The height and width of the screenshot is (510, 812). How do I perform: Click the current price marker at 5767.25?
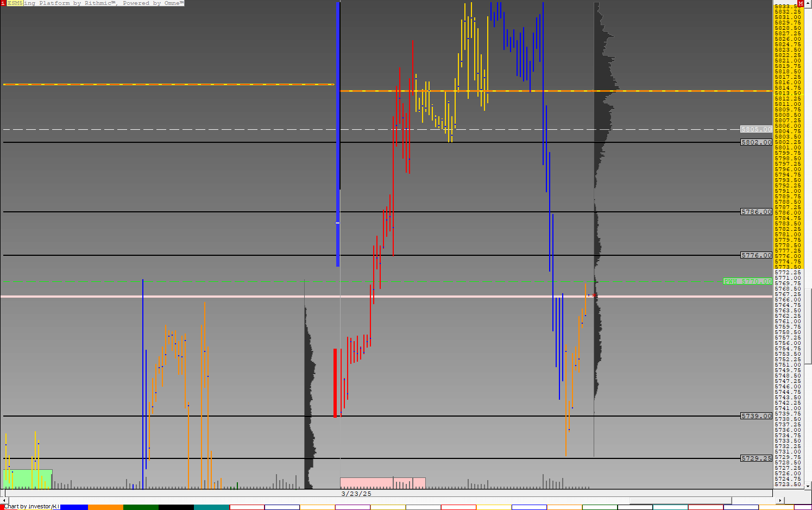(x=595, y=295)
